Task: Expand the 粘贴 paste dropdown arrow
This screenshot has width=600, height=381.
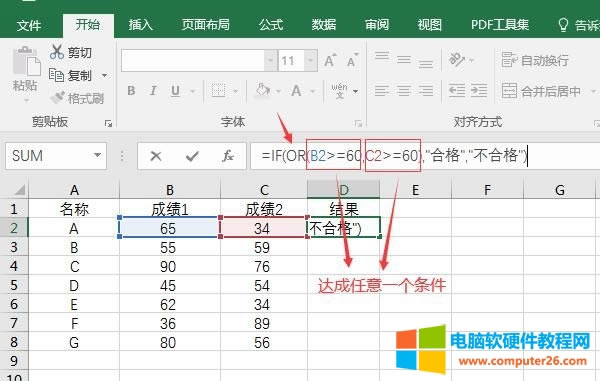Action: coord(26,100)
